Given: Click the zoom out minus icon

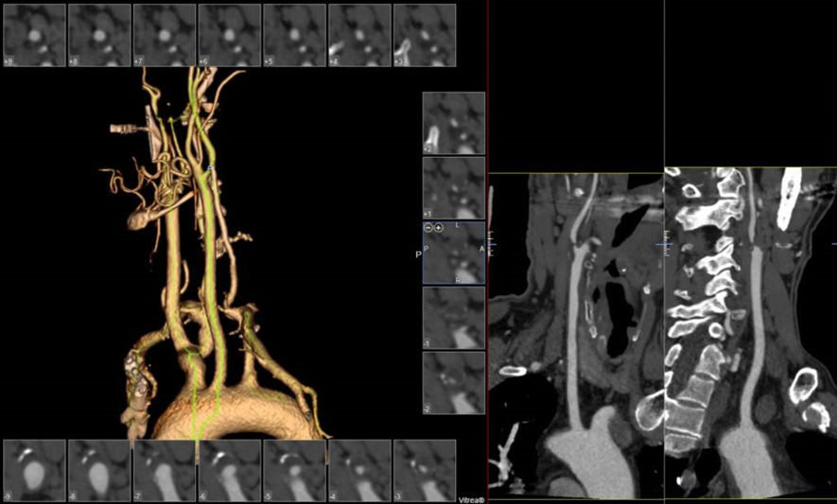Looking at the screenshot, I should [x=428, y=229].
